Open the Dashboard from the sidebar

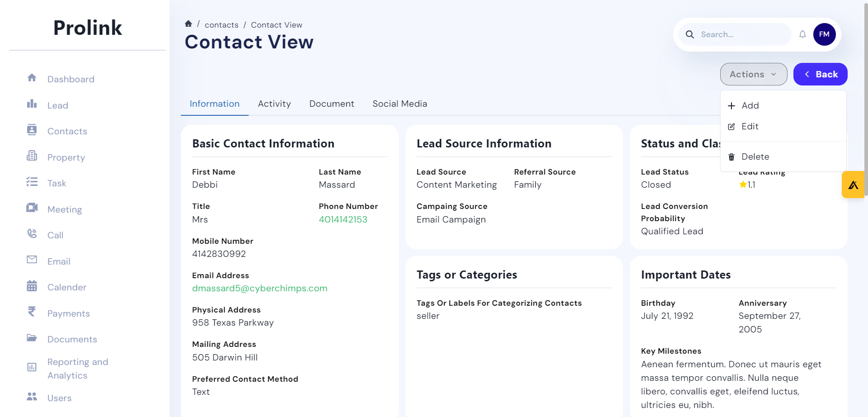[x=32, y=79]
